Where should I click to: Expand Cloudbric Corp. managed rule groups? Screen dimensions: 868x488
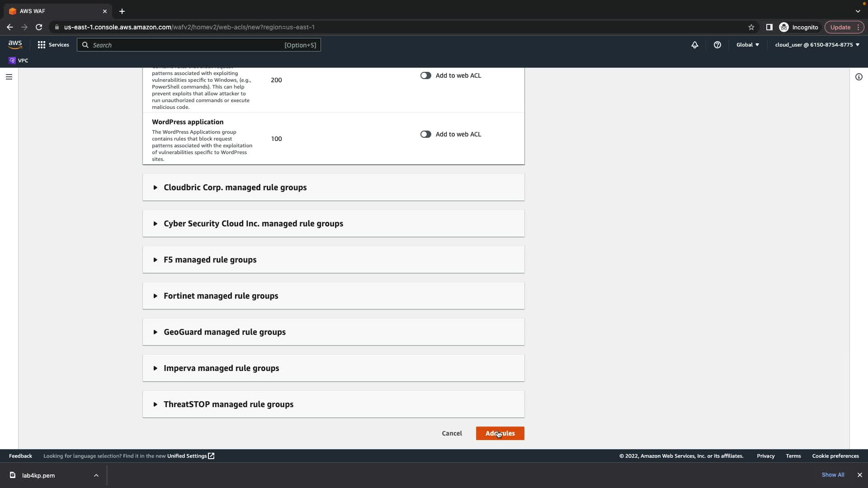click(x=235, y=188)
